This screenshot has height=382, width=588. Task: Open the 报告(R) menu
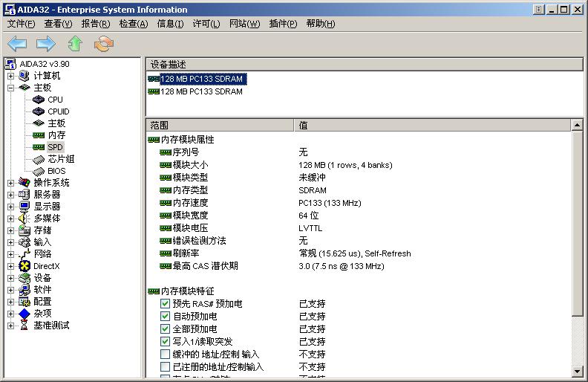tap(96, 24)
